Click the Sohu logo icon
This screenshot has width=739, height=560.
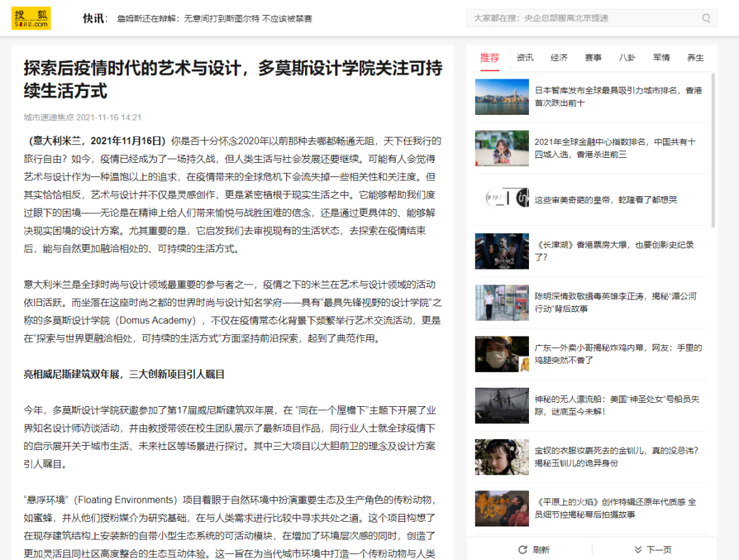(31, 17)
